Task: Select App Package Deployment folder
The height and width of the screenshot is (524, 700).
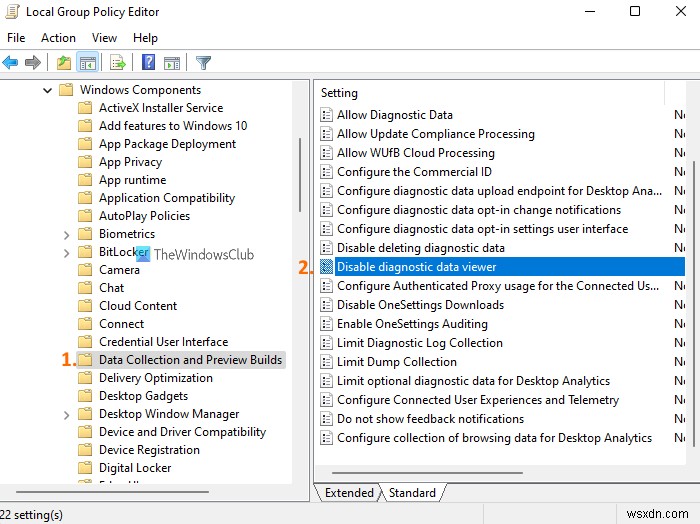Action: point(167,144)
